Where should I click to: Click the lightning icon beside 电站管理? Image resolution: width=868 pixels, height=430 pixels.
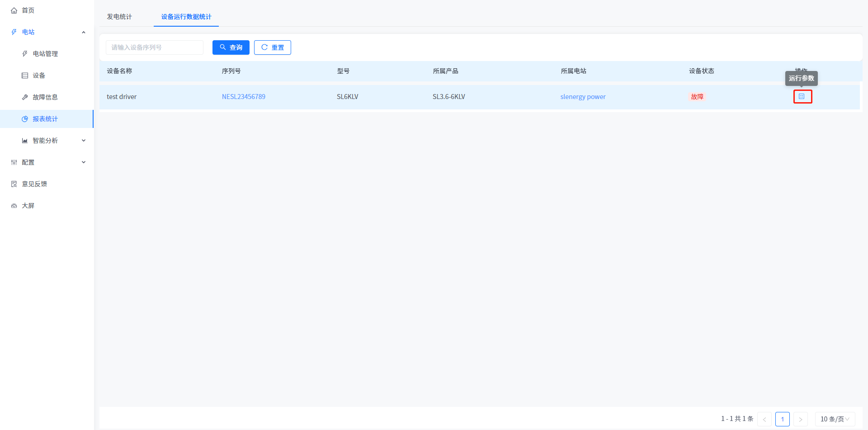click(25, 54)
